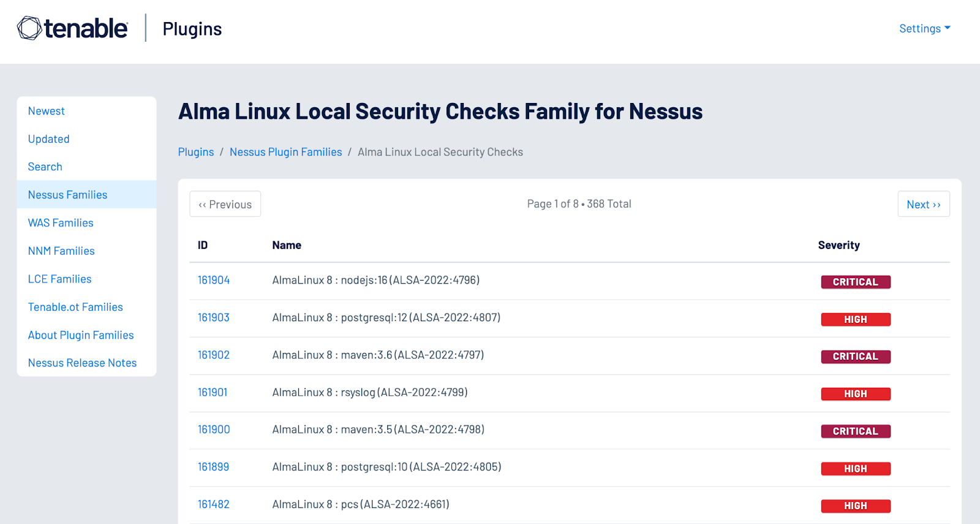Open the Updated plugins page
This screenshot has width=980, height=524.
[49, 139]
